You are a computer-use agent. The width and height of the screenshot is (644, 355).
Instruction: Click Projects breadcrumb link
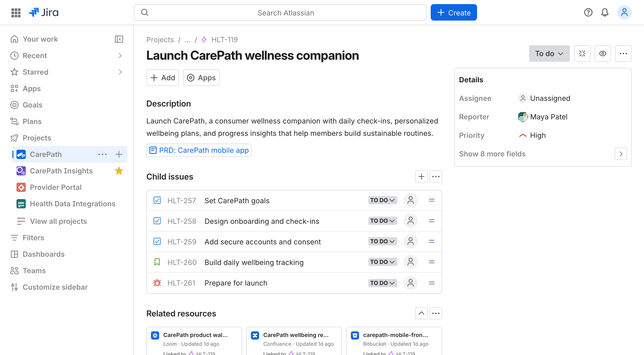tap(160, 40)
